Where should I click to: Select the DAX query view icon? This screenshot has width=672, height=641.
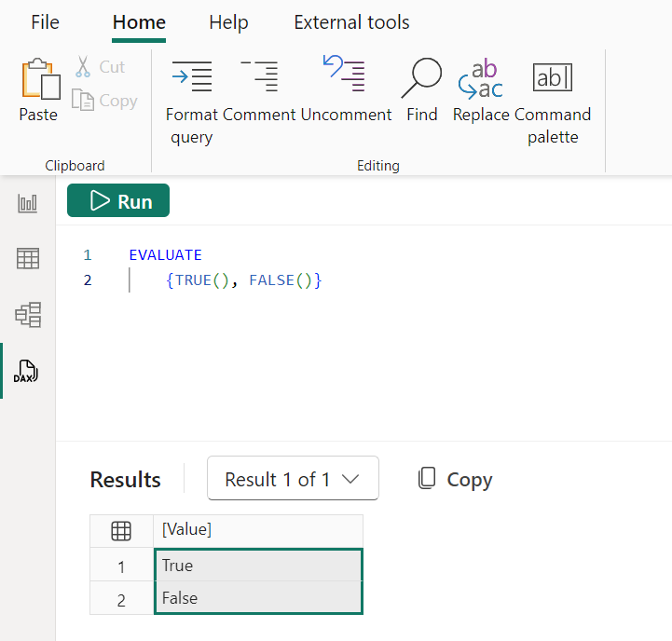(26, 371)
